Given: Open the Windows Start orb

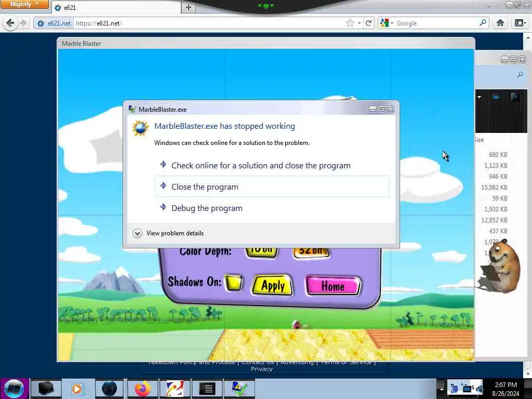Looking at the screenshot, I should [x=14, y=389].
